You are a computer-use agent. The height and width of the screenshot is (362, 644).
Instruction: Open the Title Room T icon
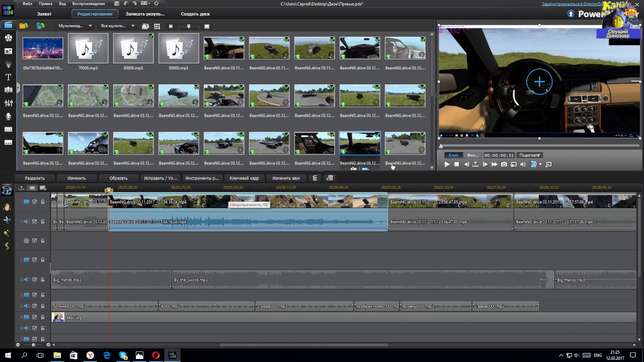[x=8, y=77]
